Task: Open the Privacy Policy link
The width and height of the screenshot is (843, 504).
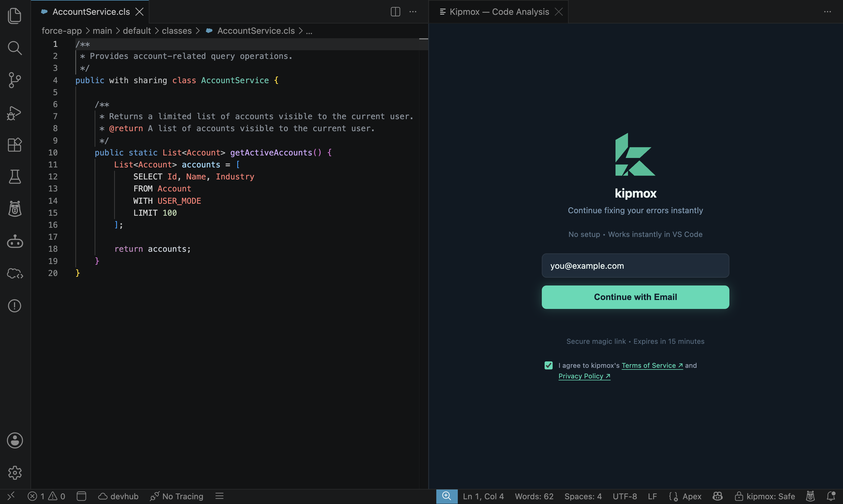Action: [584, 376]
